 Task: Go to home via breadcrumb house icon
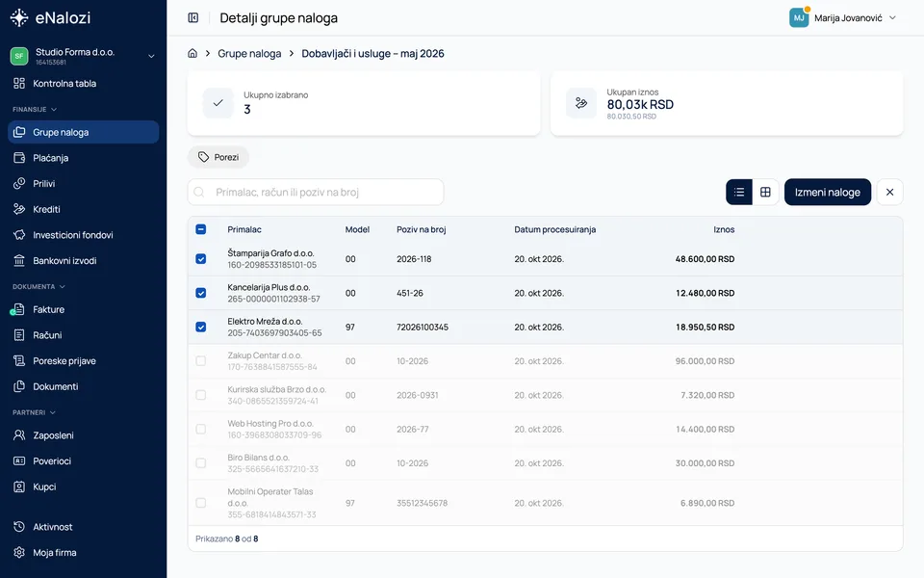(192, 53)
